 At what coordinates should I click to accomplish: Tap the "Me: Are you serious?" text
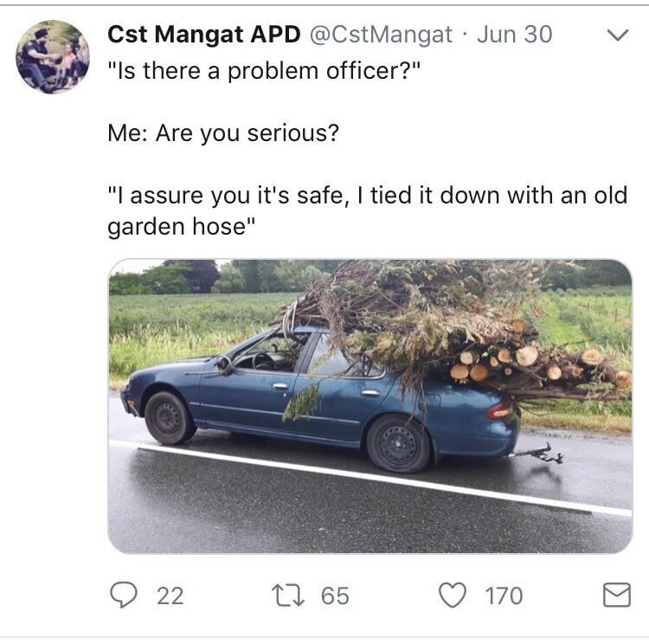point(223,133)
